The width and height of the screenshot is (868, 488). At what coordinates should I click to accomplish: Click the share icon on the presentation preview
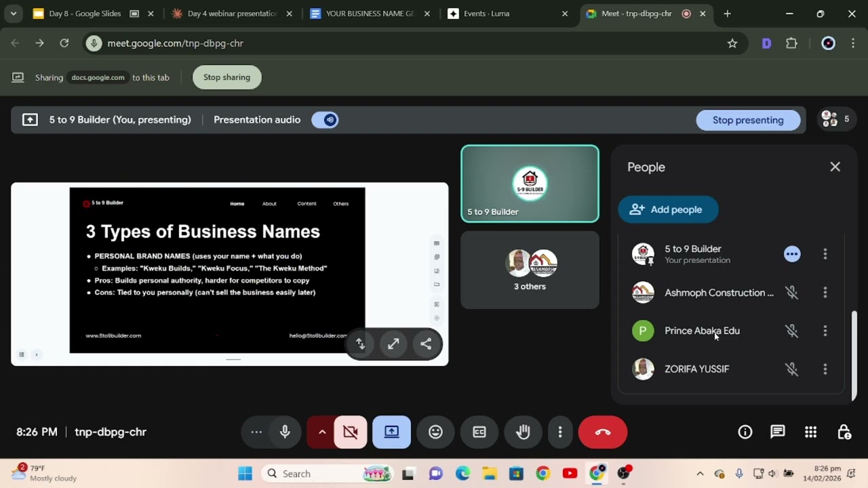426,344
